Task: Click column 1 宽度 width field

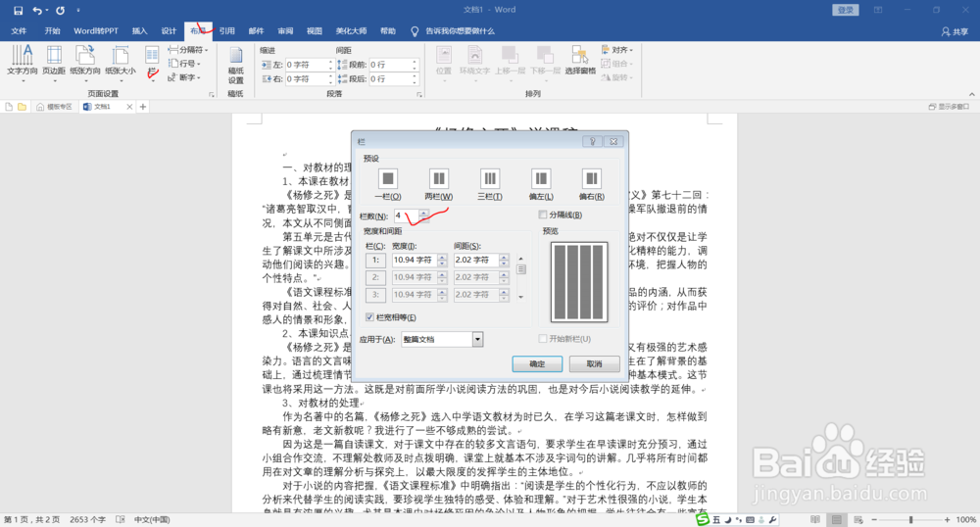Action: [x=415, y=260]
